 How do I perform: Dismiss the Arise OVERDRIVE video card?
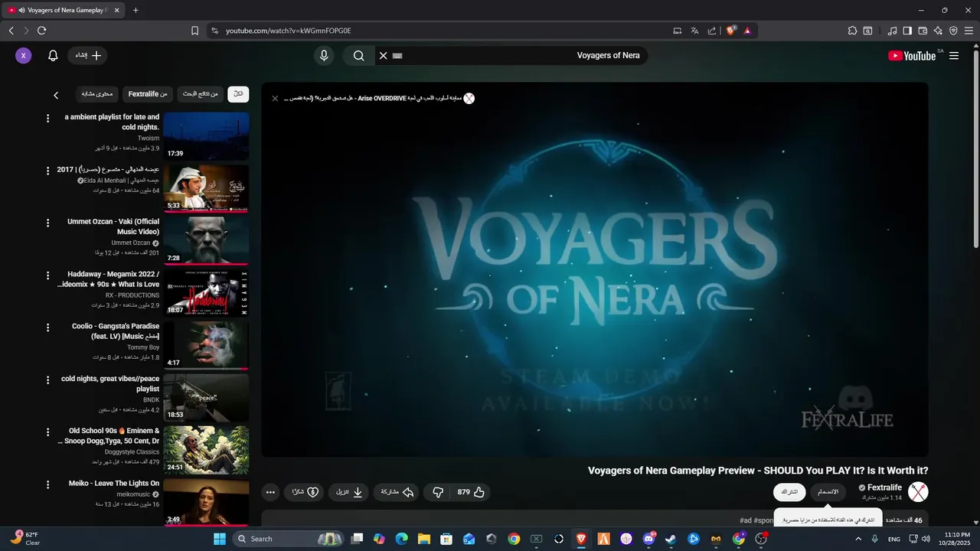(275, 98)
